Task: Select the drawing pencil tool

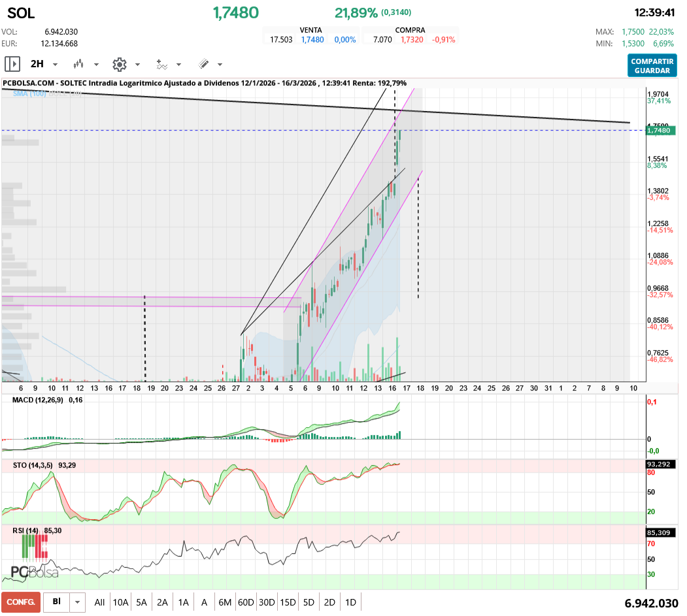Action: 205,64
